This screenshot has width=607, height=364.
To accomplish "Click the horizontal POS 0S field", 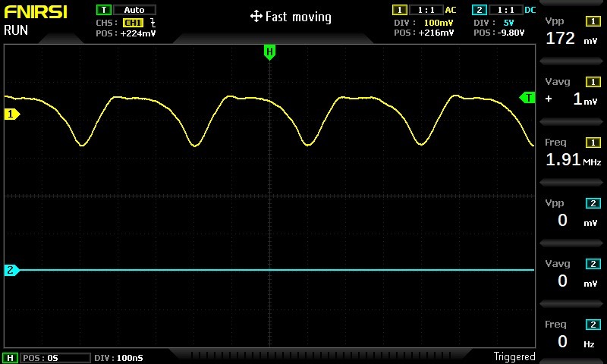I will 55,358.
